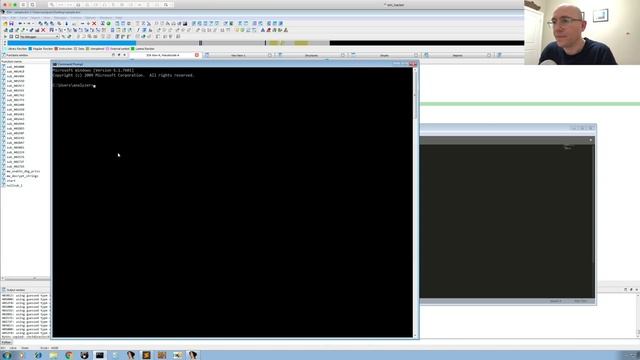Click the Save database floppy icon

[x=11, y=24]
